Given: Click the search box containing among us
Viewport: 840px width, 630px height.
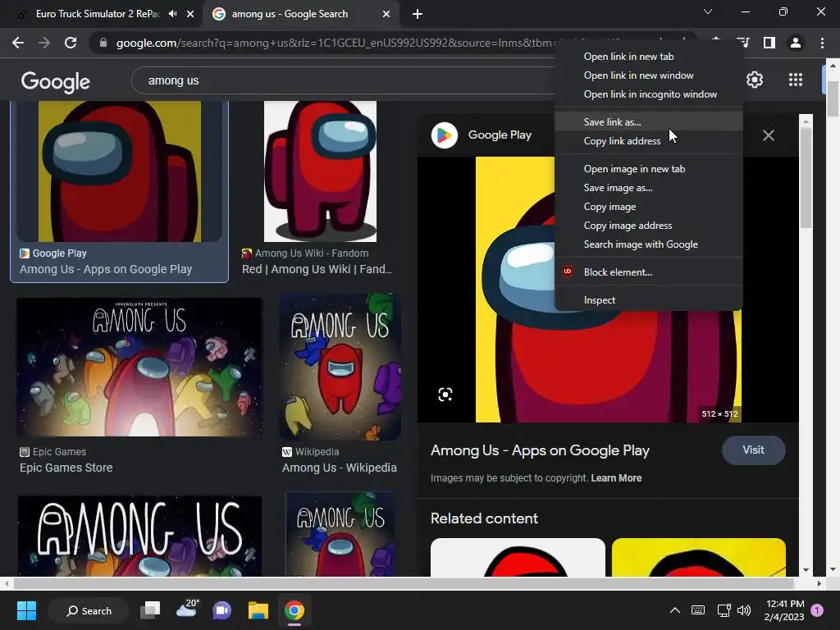Looking at the screenshot, I should click(343, 80).
